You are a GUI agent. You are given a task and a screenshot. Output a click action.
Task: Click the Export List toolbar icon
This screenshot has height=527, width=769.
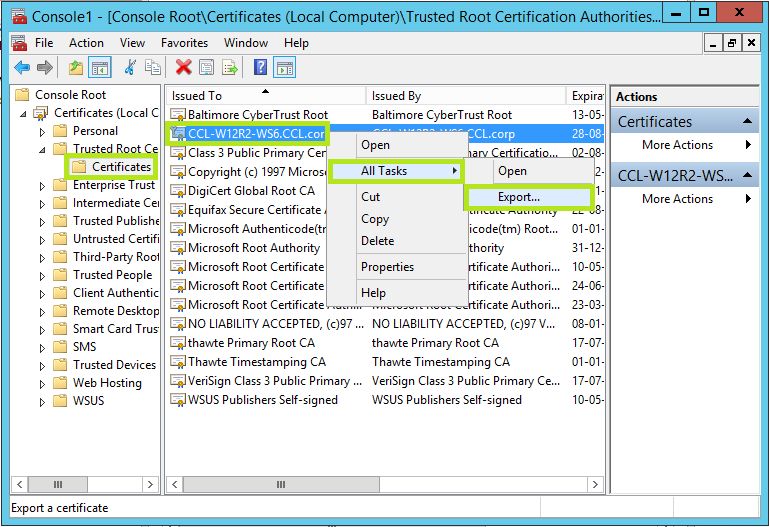[x=230, y=68]
